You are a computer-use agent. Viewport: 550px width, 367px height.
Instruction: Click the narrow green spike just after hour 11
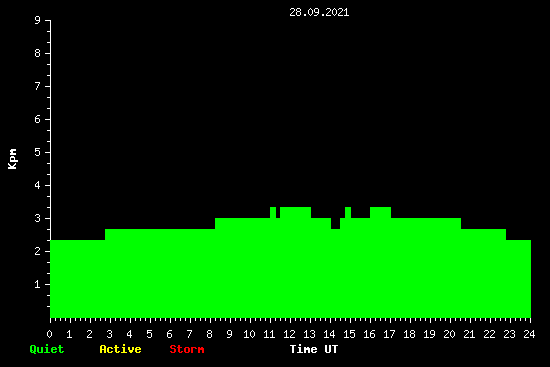[x=273, y=213]
